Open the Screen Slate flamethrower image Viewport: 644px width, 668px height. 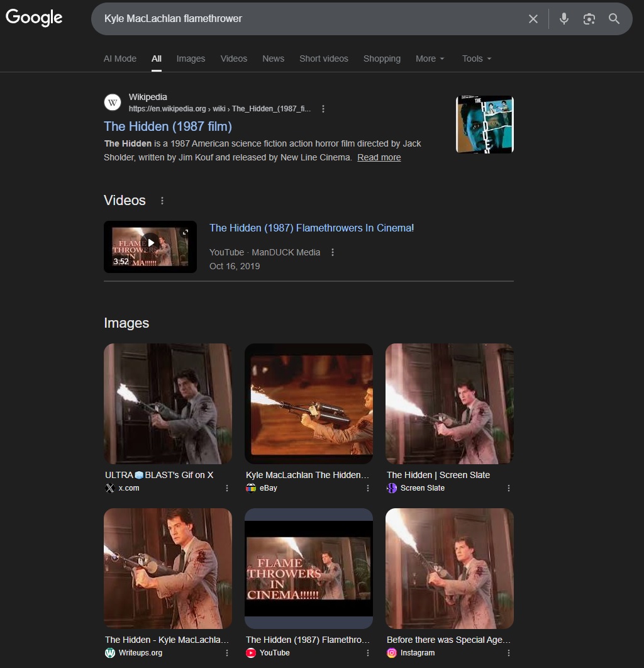click(x=449, y=404)
